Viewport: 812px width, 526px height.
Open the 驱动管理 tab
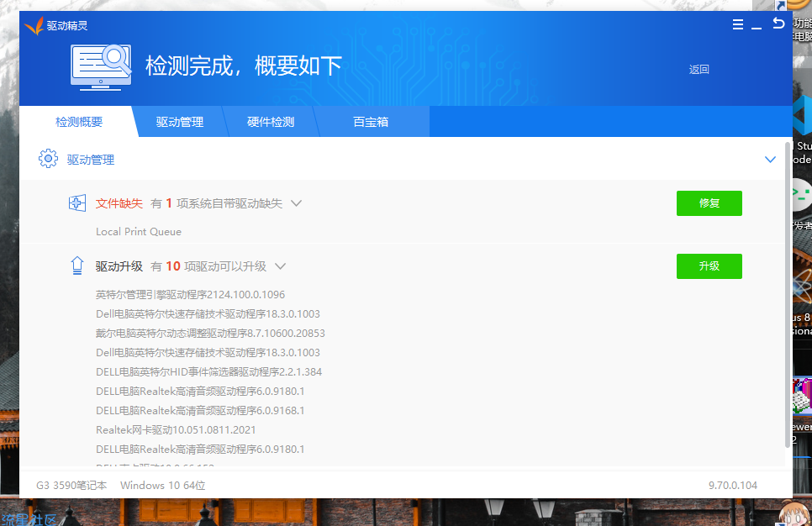click(180, 122)
